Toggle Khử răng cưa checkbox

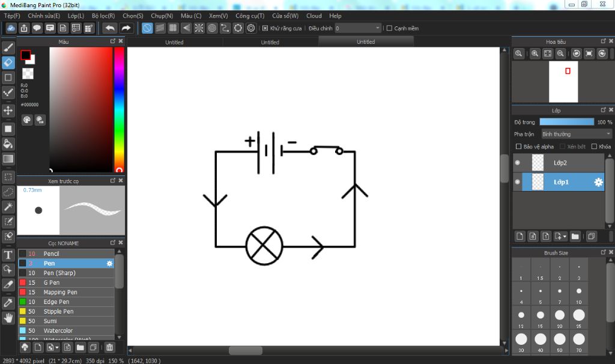click(x=265, y=28)
